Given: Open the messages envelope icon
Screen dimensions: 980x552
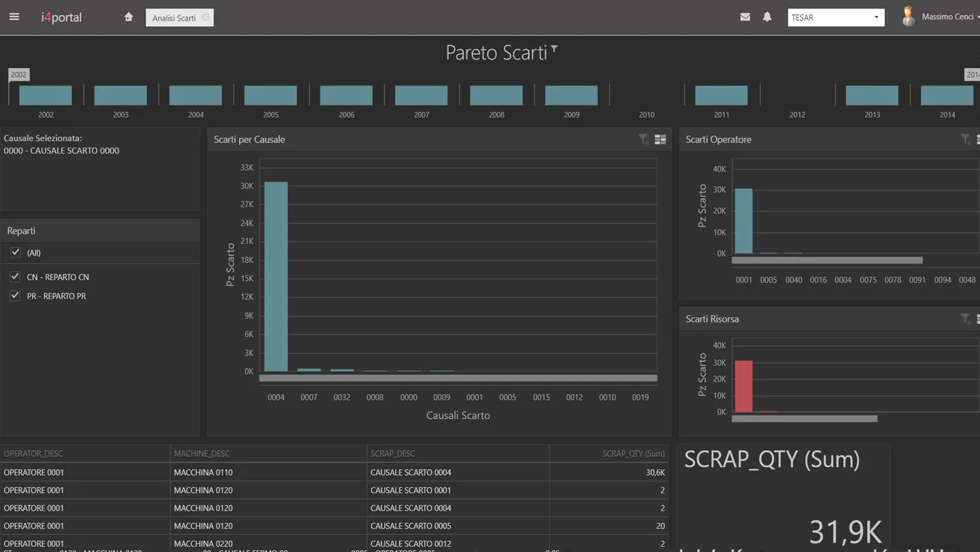Looking at the screenshot, I should [745, 16].
